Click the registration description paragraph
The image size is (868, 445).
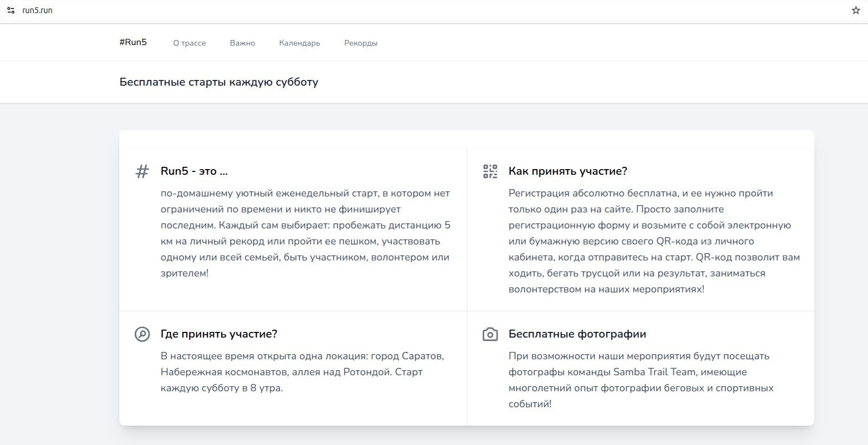tap(654, 241)
